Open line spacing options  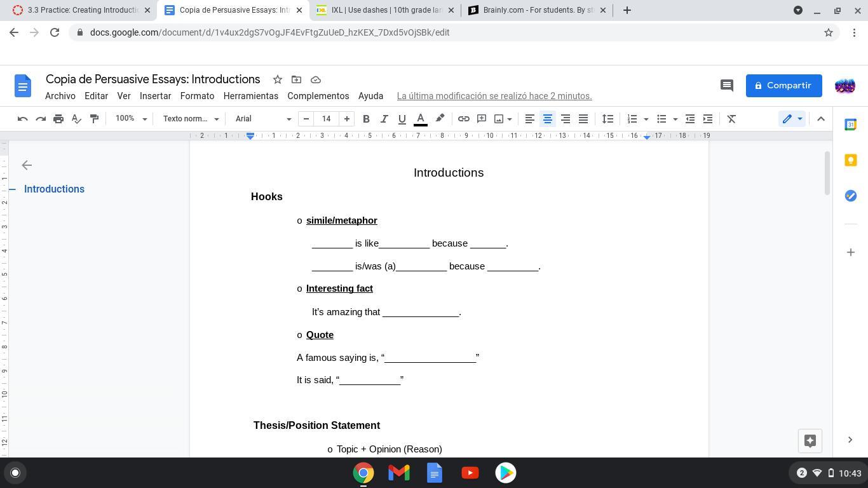click(608, 119)
